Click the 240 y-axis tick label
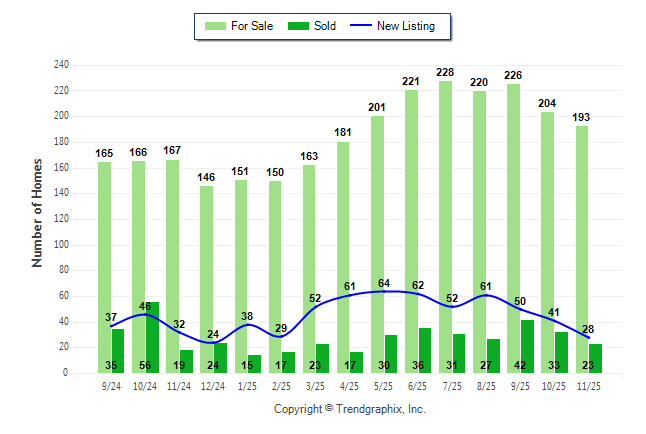 61,65
